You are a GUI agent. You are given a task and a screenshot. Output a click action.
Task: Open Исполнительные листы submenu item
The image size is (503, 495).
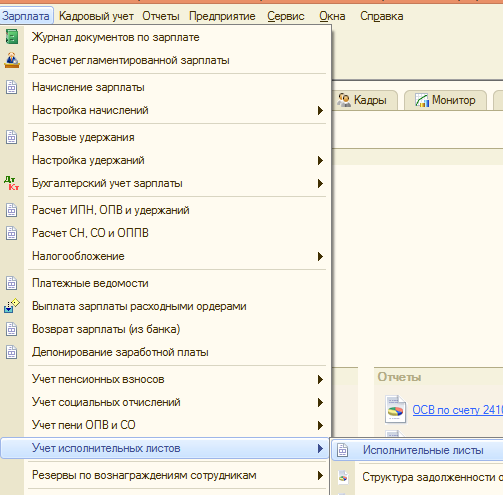pos(417,450)
